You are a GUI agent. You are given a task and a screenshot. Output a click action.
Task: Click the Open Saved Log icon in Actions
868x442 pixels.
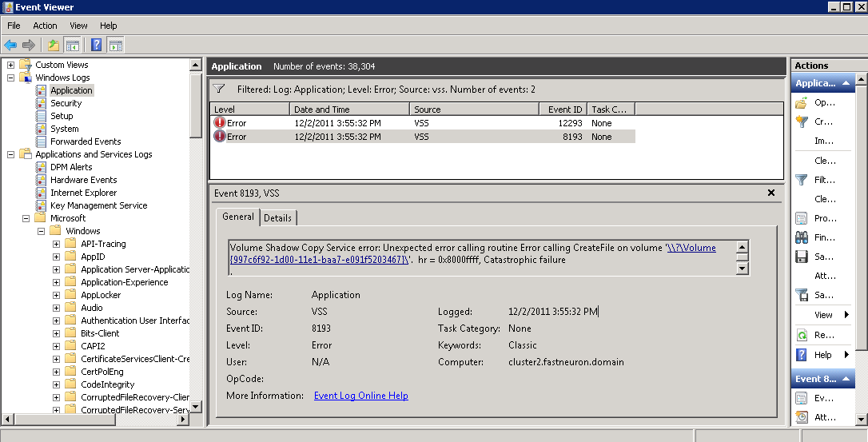coord(801,102)
